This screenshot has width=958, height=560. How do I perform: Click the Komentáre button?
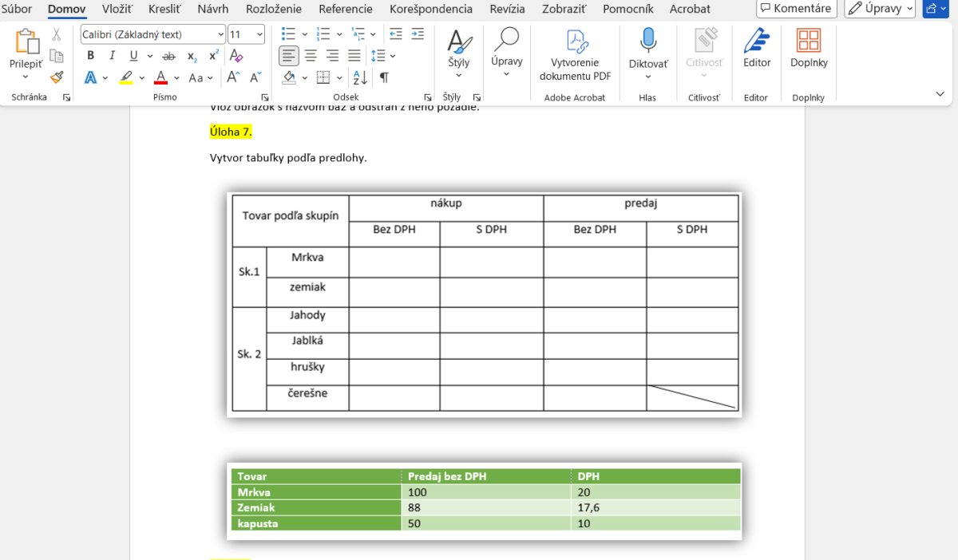click(x=795, y=9)
